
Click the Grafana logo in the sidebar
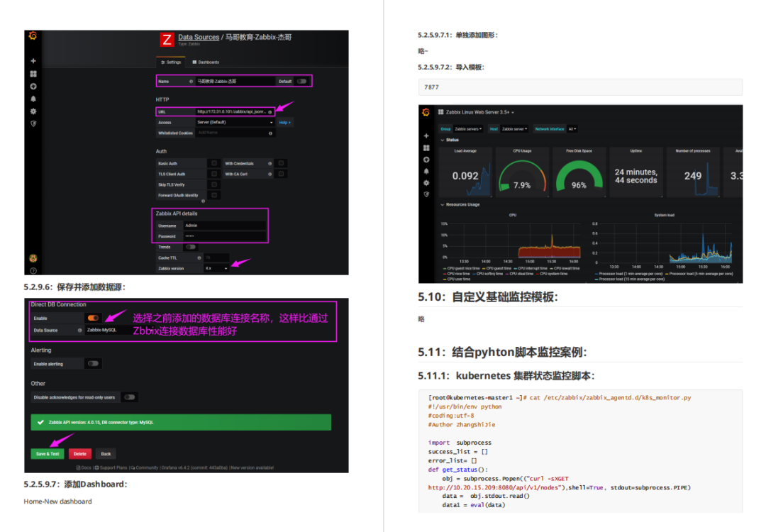(33, 34)
